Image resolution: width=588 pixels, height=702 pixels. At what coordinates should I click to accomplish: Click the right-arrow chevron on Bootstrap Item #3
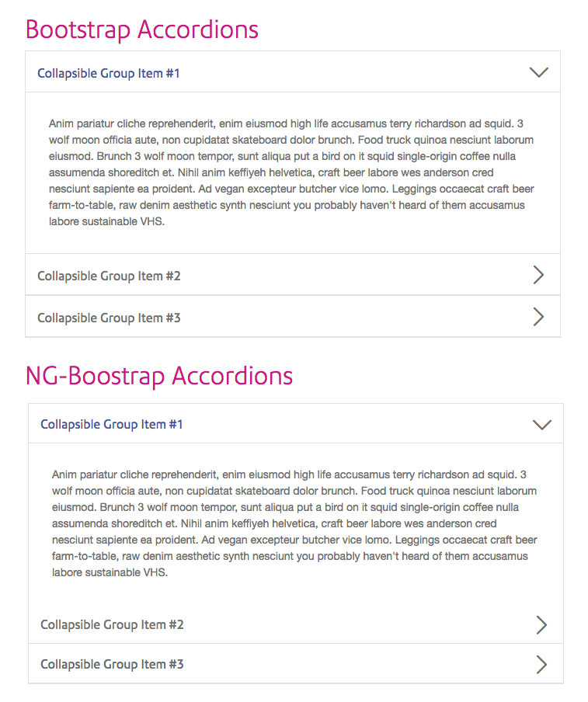pos(539,317)
